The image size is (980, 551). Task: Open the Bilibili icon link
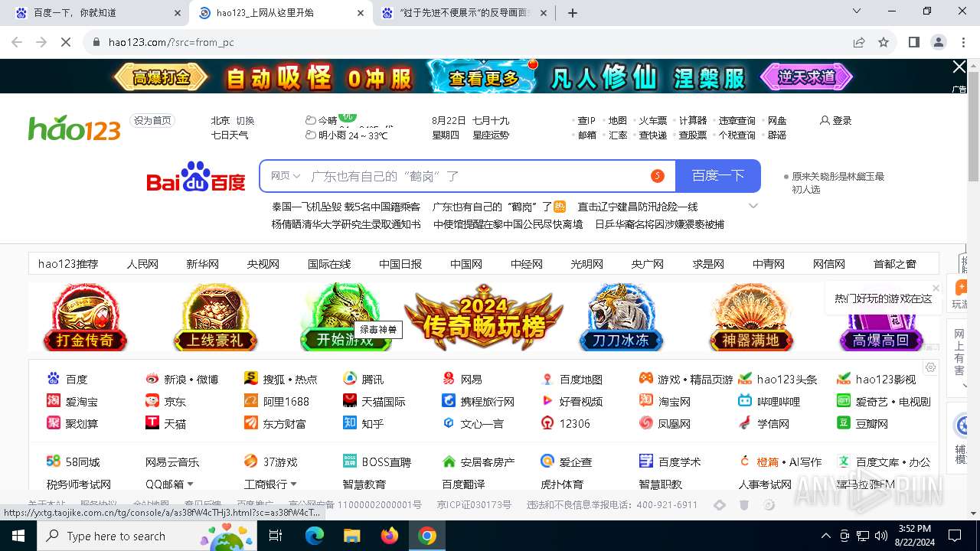tap(745, 401)
